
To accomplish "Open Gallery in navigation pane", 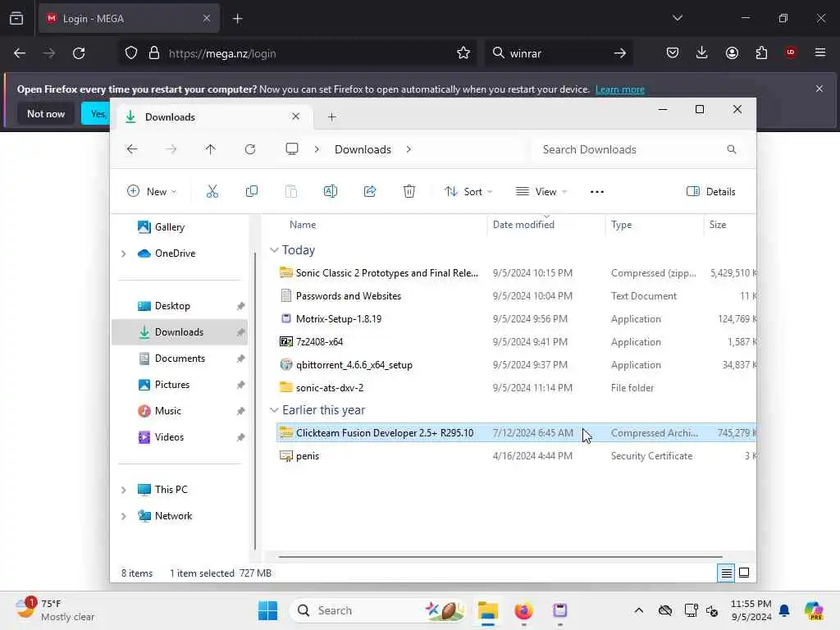I will 169,227.
